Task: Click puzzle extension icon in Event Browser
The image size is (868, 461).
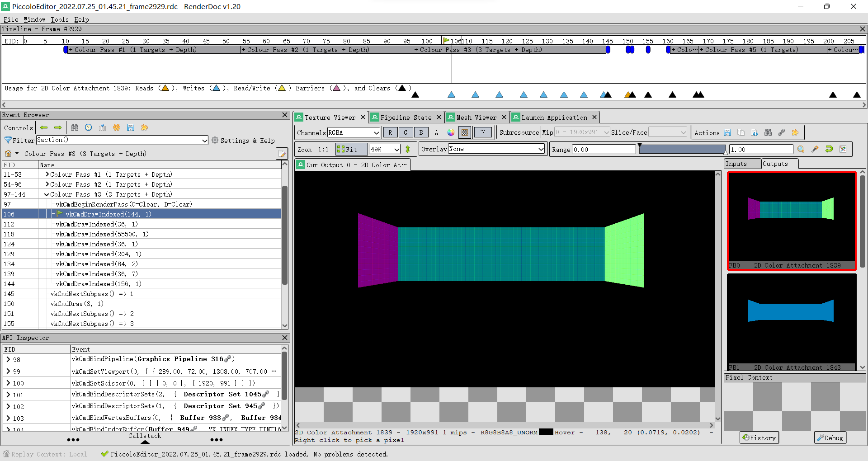Action: click(x=145, y=127)
